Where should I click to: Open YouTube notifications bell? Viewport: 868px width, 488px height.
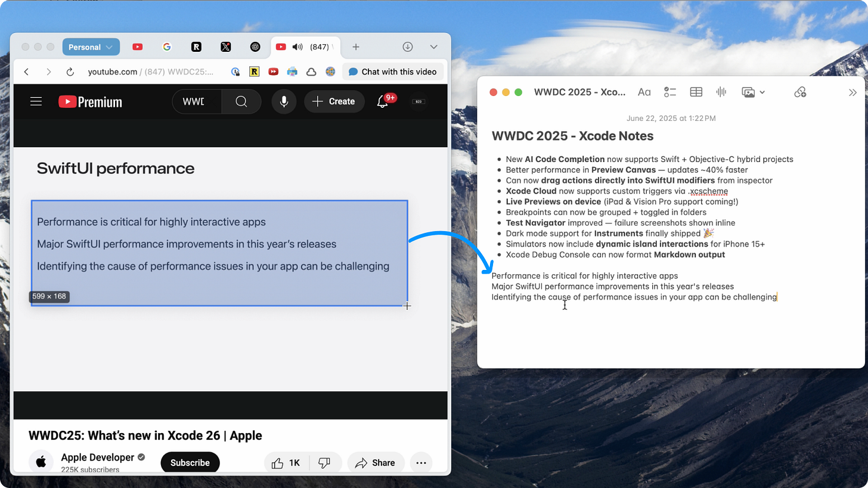(x=383, y=101)
